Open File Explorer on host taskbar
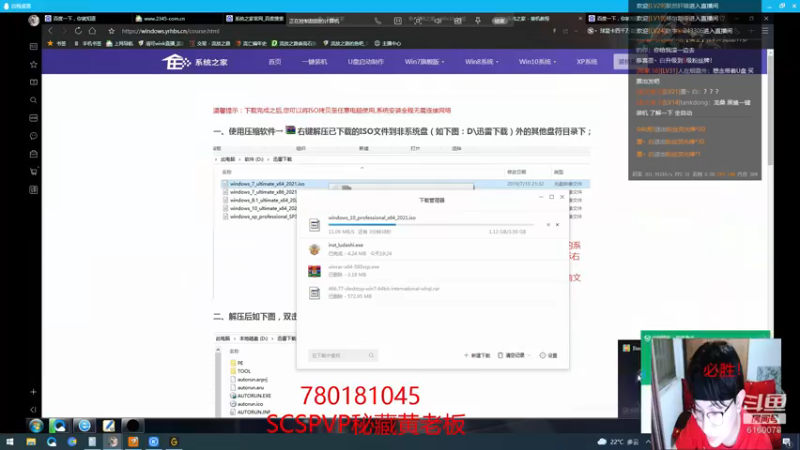This screenshot has width=800, height=450. [31, 442]
